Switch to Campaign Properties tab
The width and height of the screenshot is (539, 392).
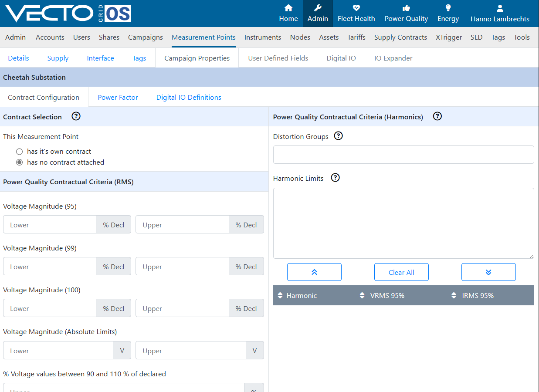(197, 58)
